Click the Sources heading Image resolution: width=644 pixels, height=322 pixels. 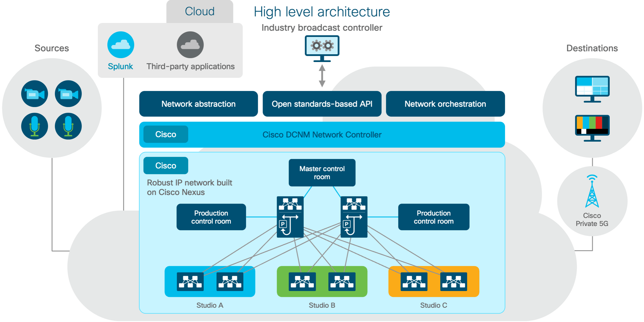[x=52, y=48]
